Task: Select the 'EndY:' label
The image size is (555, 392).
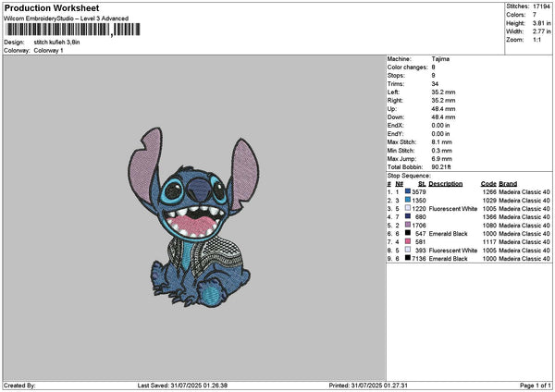Action: [x=395, y=134]
